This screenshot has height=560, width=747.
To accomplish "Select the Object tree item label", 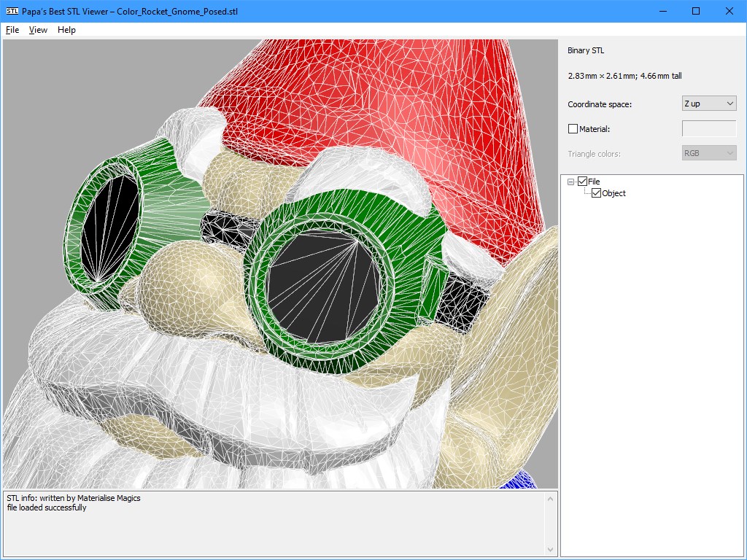I will click(x=614, y=193).
